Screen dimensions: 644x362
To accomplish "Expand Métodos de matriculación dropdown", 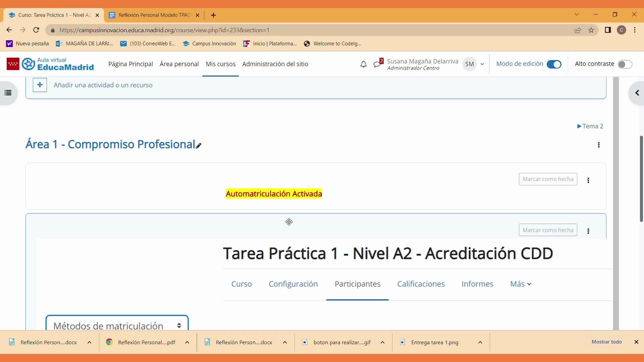I will coord(117,325).
